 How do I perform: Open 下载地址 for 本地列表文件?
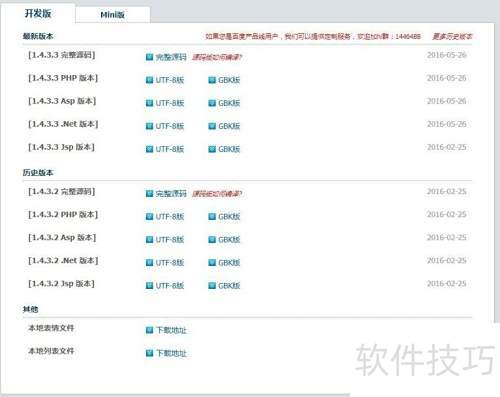(171, 353)
